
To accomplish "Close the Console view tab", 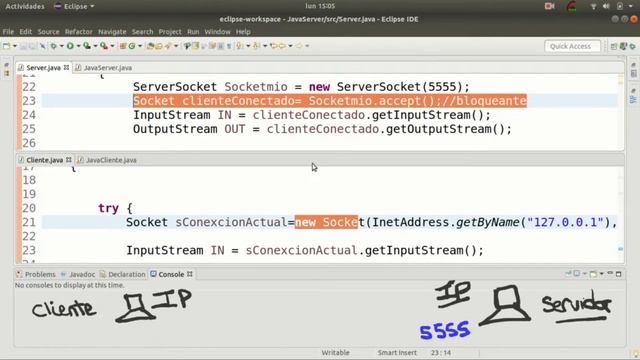I will point(190,274).
